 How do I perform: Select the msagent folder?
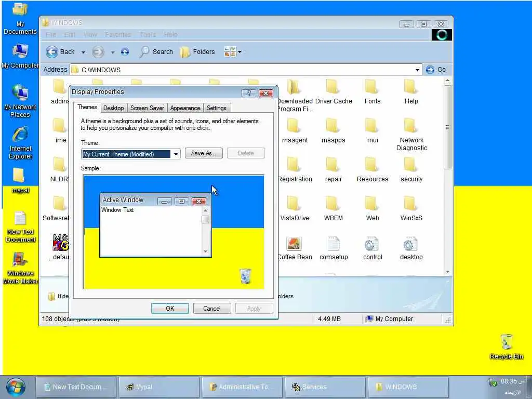point(295,131)
